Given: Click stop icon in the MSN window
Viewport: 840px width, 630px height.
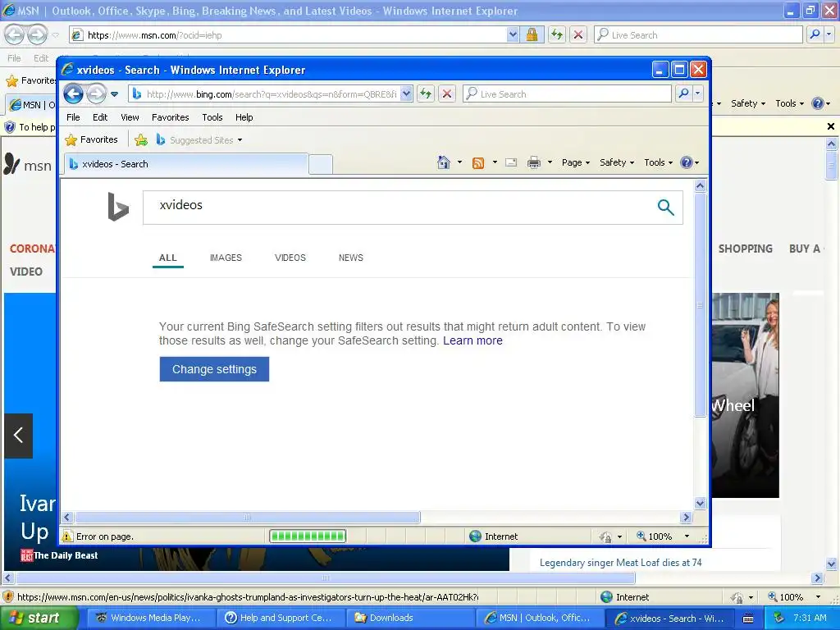Looking at the screenshot, I should pyautogui.click(x=578, y=34).
